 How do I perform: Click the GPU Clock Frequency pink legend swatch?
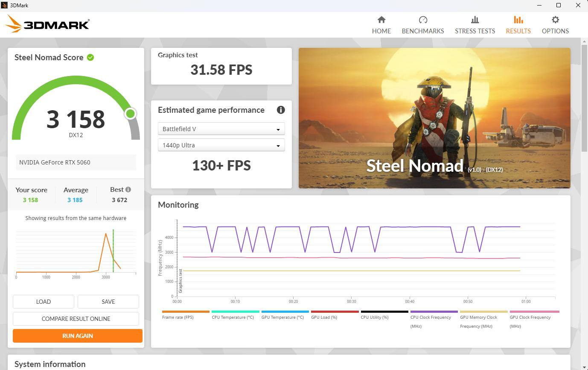coord(534,312)
